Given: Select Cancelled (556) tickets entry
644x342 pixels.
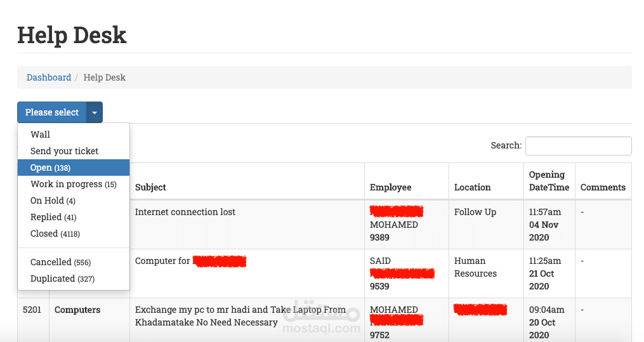Looking at the screenshot, I should click(61, 262).
